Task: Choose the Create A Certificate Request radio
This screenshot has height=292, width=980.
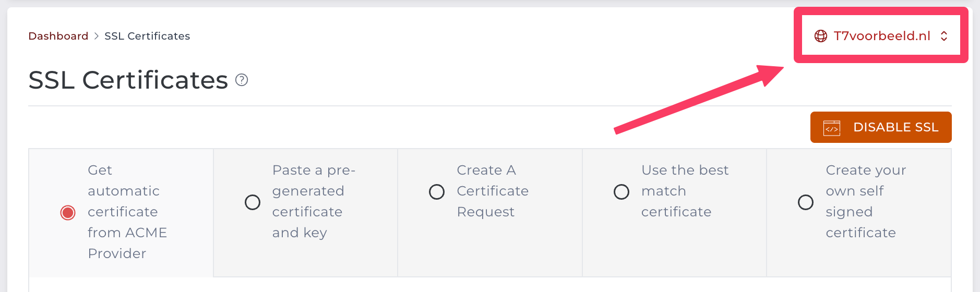Action: tap(437, 192)
